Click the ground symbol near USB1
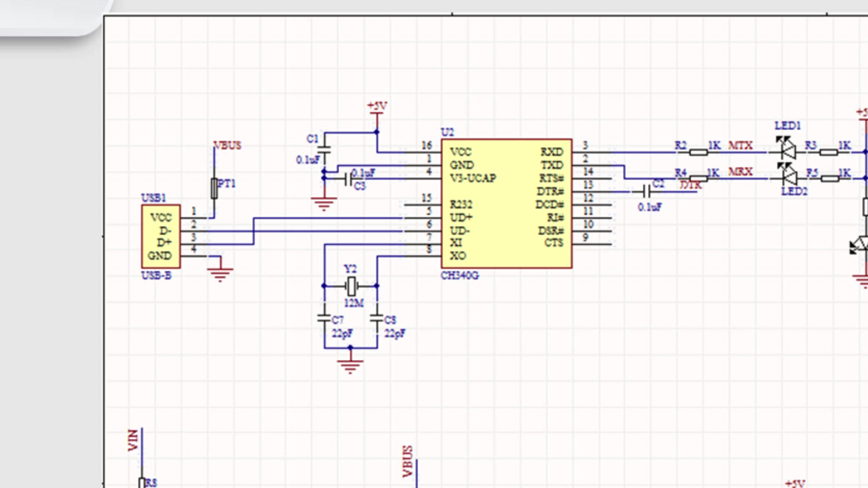868x488 pixels. 220,275
